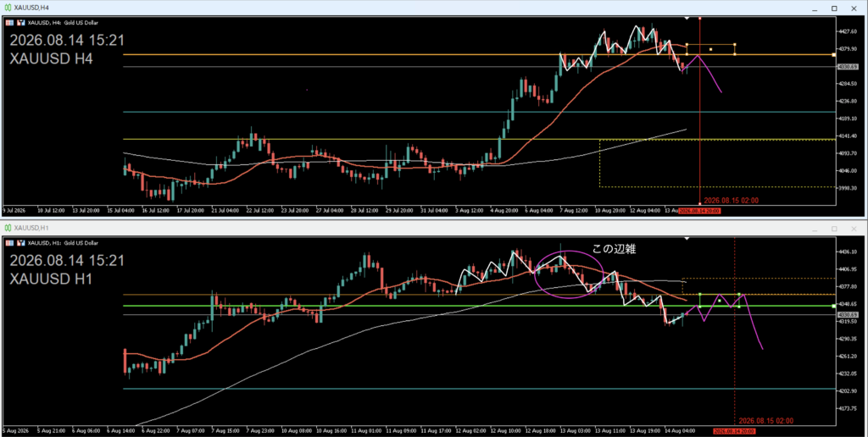Click the 4284.50 price scale label
The image size is (868, 437).
(x=848, y=84)
